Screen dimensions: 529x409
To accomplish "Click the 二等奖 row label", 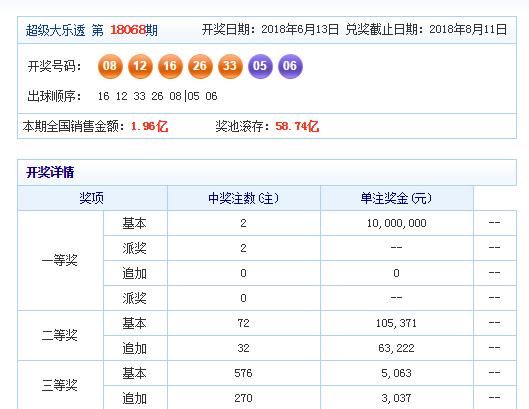I will coord(60,335).
